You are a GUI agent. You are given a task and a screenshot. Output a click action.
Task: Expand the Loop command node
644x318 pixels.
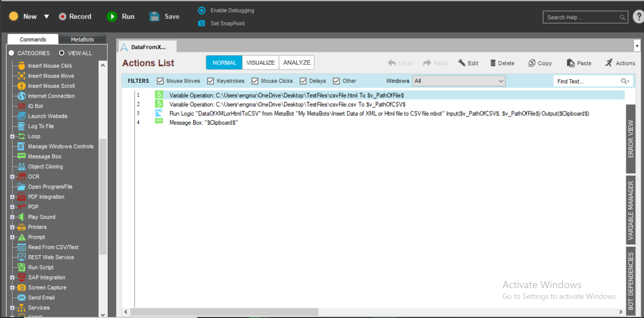click(12, 136)
